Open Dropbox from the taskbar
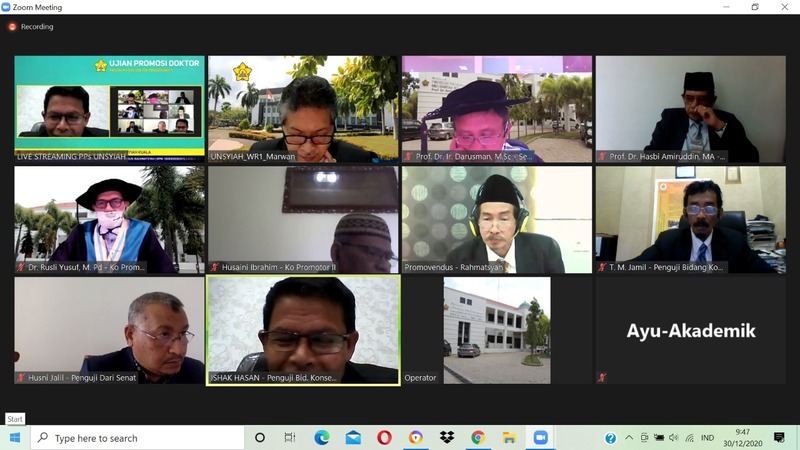 click(x=446, y=438)
